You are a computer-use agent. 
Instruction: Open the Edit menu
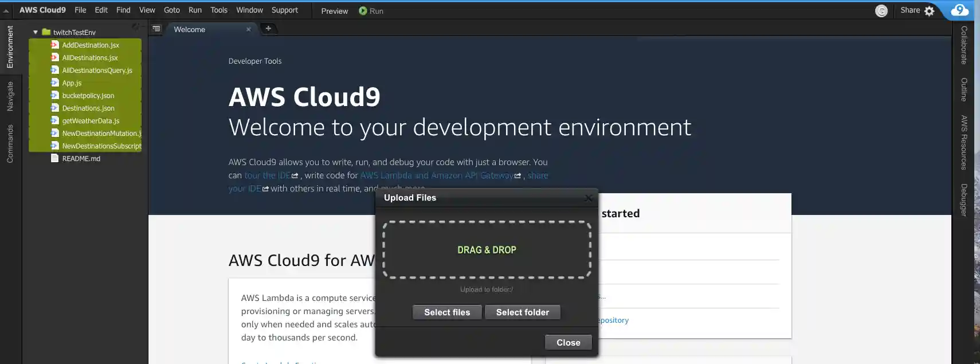click(101, 10)
